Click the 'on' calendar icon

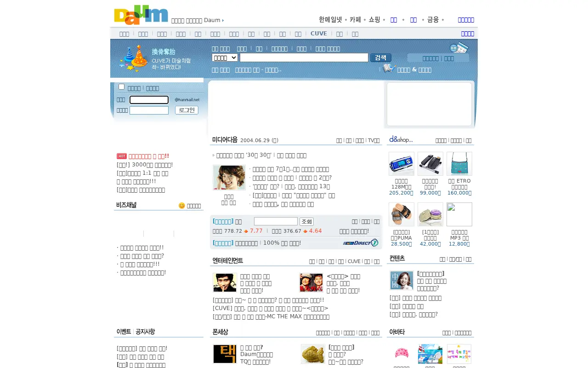pos(459,47)
